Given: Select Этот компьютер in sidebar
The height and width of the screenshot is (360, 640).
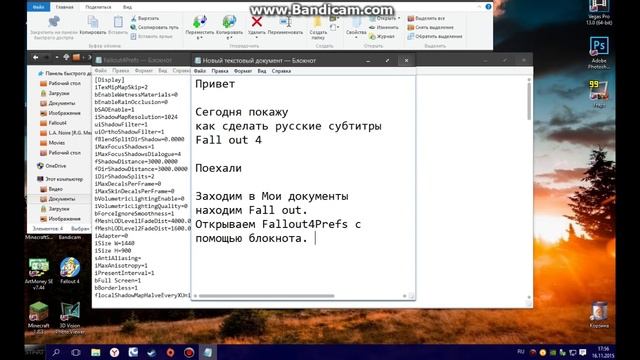Looking at the screenshot, I should point(60,179).
